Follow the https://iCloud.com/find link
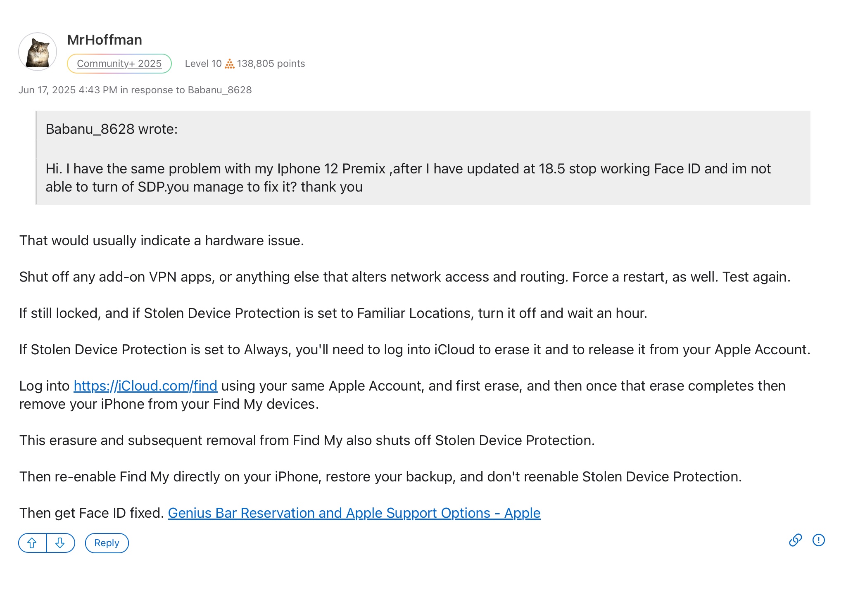This screenshot has width=846, height=616. (x=145, y=386)
